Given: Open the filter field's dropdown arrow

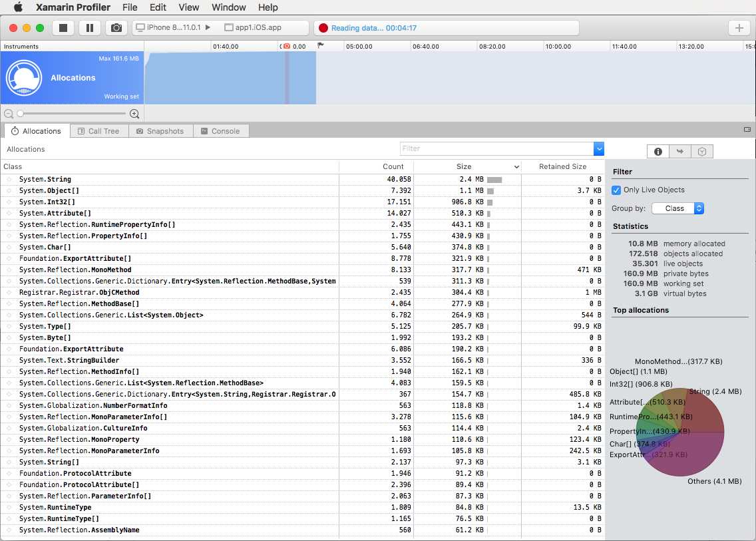Looking at the screenshot, I should click(x=599, y=147).
